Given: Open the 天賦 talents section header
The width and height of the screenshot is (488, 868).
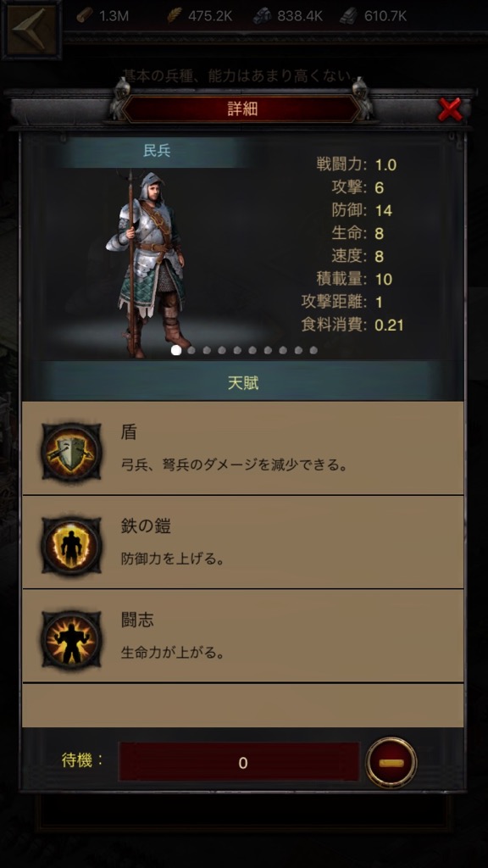Looking at the screenshot, I should click(243, 382).
